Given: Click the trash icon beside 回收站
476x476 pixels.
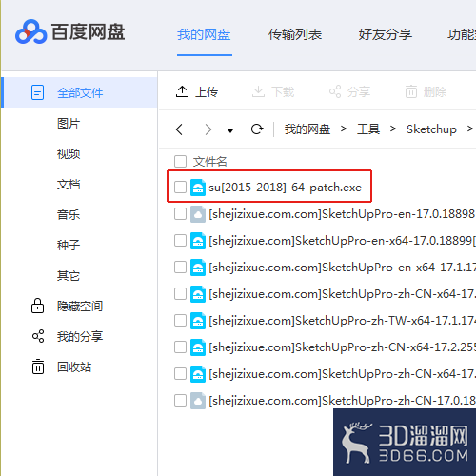Looking at the screenshot, I should pyautogui.click(x=38, y=367).
